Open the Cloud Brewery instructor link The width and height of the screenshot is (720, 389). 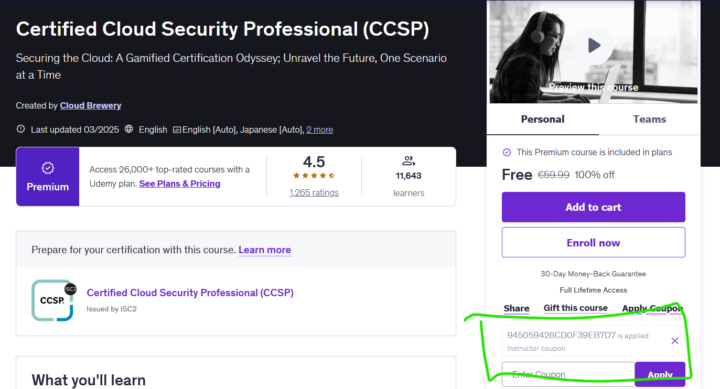pos(90,106)
